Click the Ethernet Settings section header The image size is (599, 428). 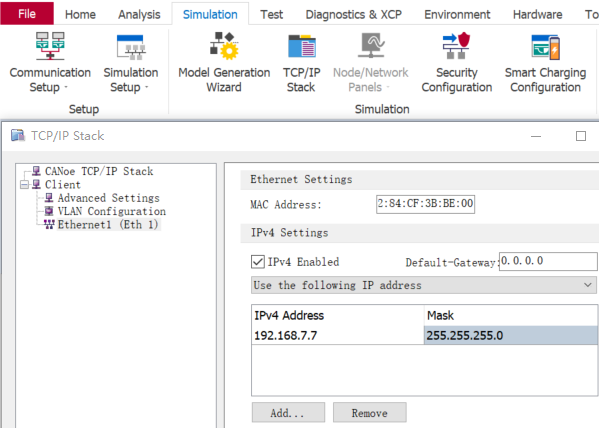coord(419,180)
